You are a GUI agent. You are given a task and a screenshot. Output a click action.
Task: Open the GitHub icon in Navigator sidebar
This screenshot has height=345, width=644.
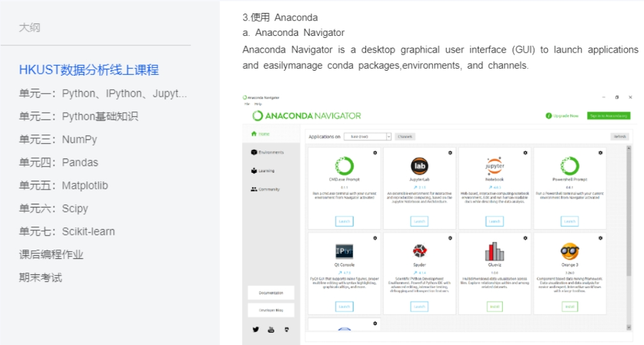click(x=287, y=330)
